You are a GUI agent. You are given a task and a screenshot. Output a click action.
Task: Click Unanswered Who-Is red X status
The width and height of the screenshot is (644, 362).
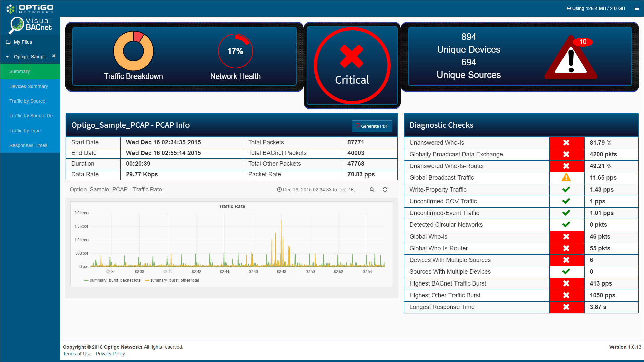(x=566, y=143)
